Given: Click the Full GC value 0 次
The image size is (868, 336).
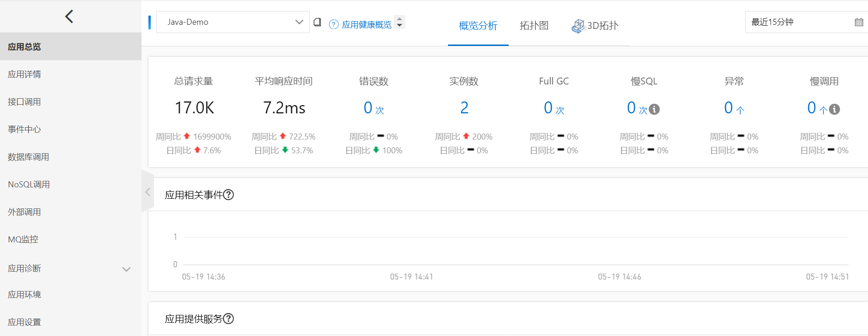Looking at the screenshot, I should [x=554, y=108].
